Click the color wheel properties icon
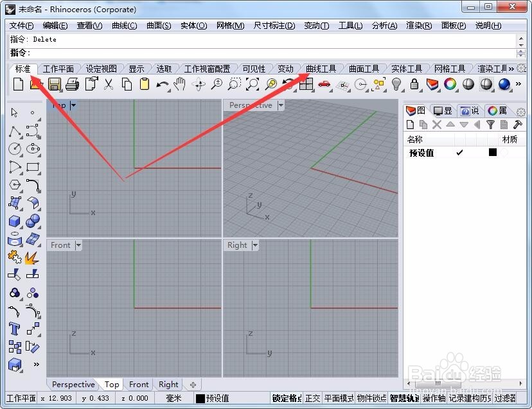Screen dimensions: 532x409 [x=450, y=84]
